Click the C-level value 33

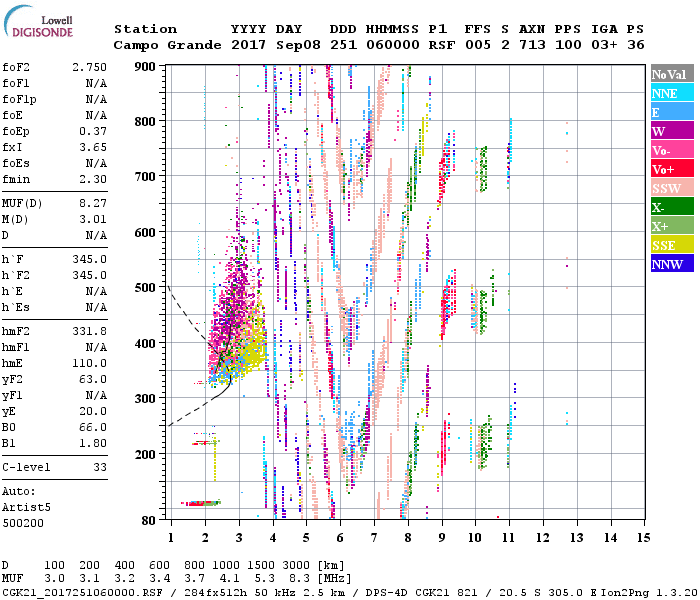pyautogui.click(x=100, y=467)
